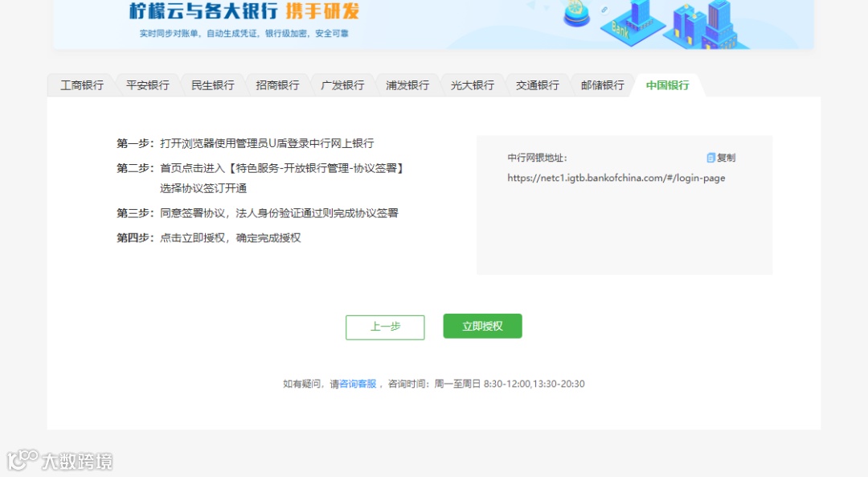Viewport: 868px width, 477px height.
Task: Switch to the 光大银行 tab
Action: [473, 85]
